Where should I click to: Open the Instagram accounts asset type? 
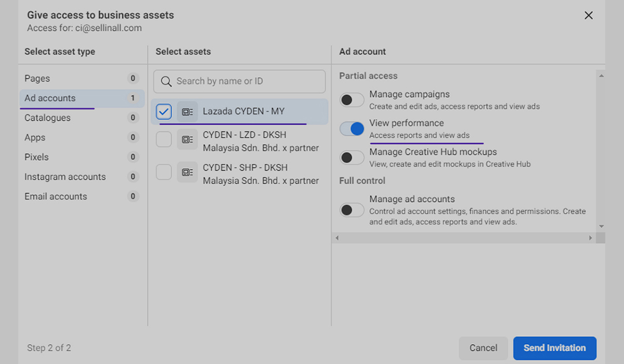click(x=82, y=177)
